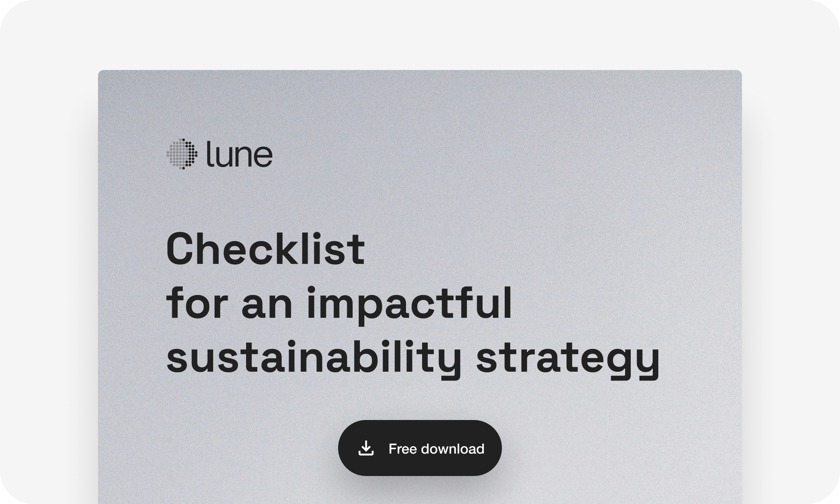Viewport: 840px width, 504px height.
Task: Click the word "strategy" in the title
Action: tap(568, 358)
